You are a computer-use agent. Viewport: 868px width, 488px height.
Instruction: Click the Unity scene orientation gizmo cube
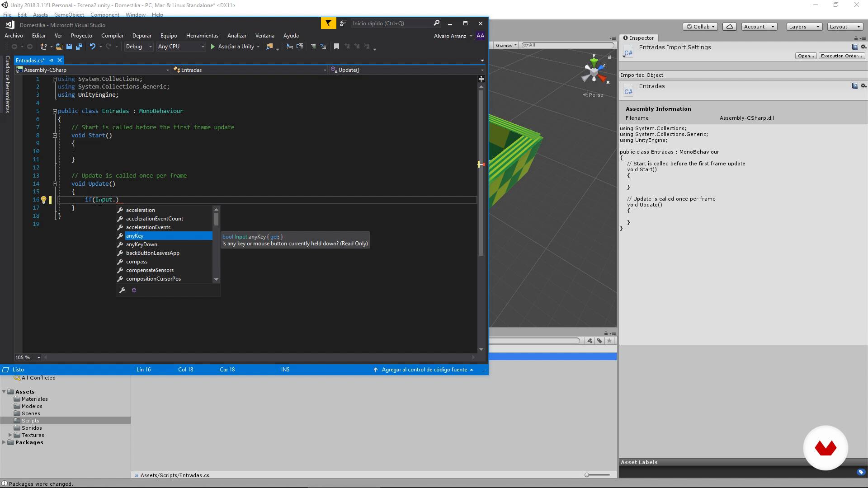pyautogui.click(x=594, y=71)
